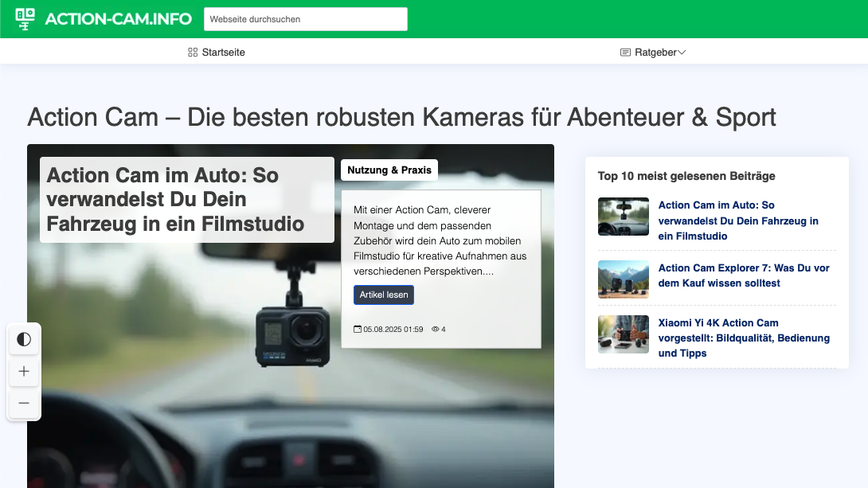Click the Action-Cam.info camera logo icon
The width and height of the screenshot is (868, 488).
coord(25,18)
